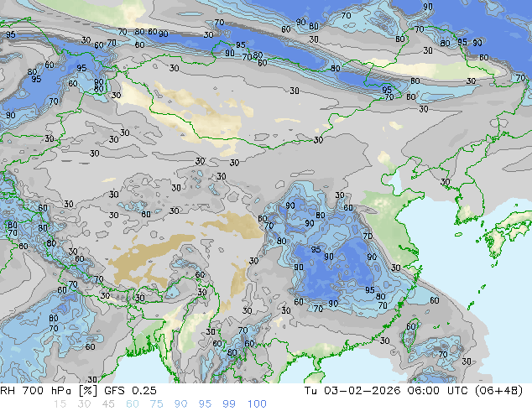Viewport: 532px width, 411px height.
Task: Click the '99' value in the legend
Action: pyautogui.click(x=229, y=404)
